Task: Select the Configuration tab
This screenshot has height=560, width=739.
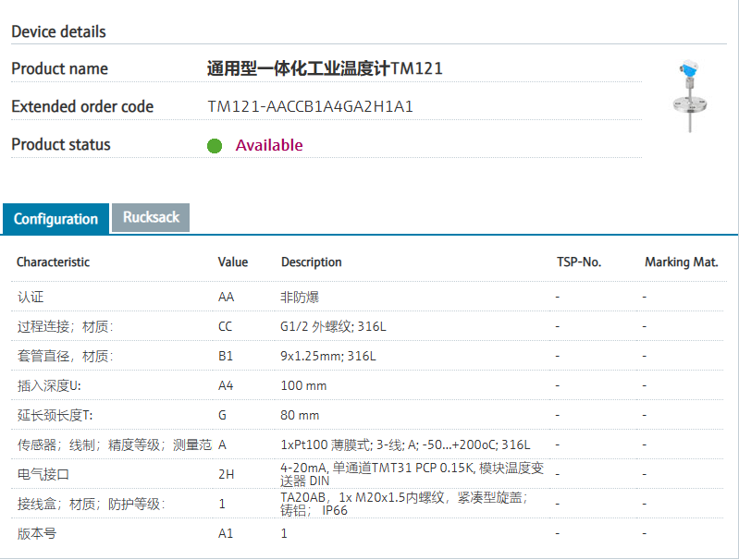Action: [x=55, y=219]
